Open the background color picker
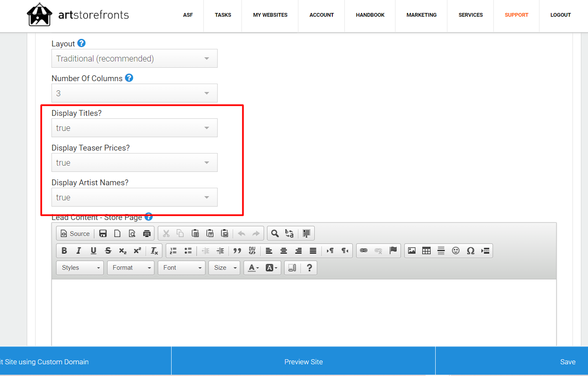This screenshot has width=588, height=376. 272,268
